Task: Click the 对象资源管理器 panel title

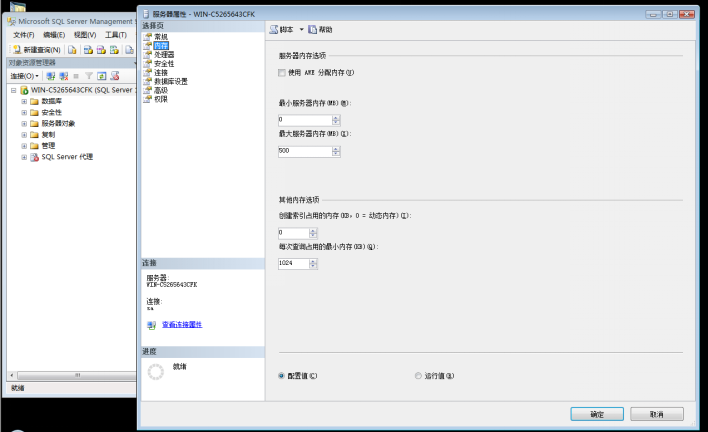Action: [x=32, y=63]
